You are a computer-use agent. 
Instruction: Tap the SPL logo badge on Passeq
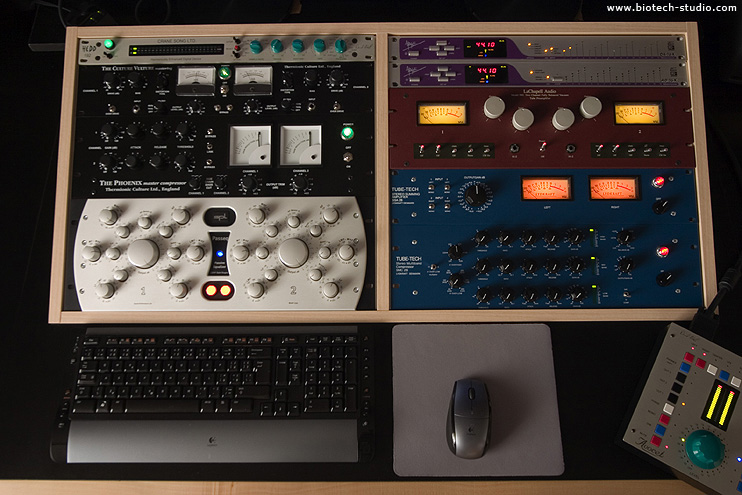[220, 217]
